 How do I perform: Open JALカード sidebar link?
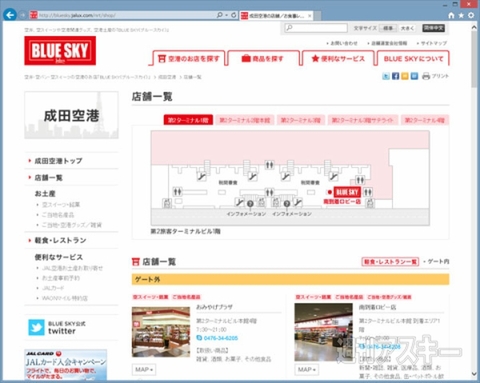click(53, 288)
